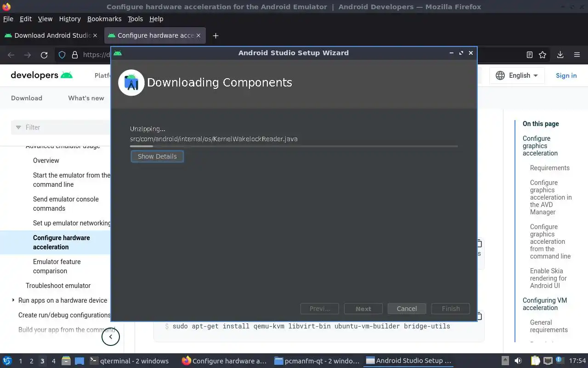Click the site padlock icon
Image resolution: width=588 pixels, height=368 pixels.
pyautogui.click(x=75, y=55)
